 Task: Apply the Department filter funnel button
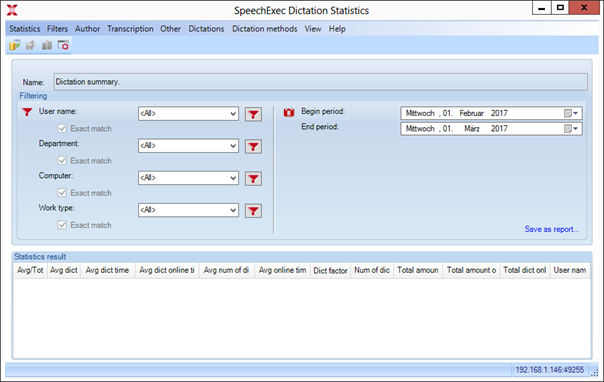pos(253,146)
